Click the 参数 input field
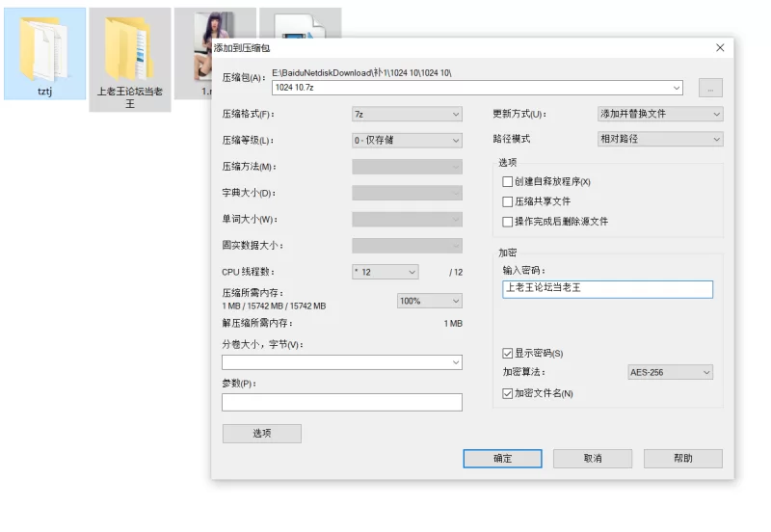 342,402
